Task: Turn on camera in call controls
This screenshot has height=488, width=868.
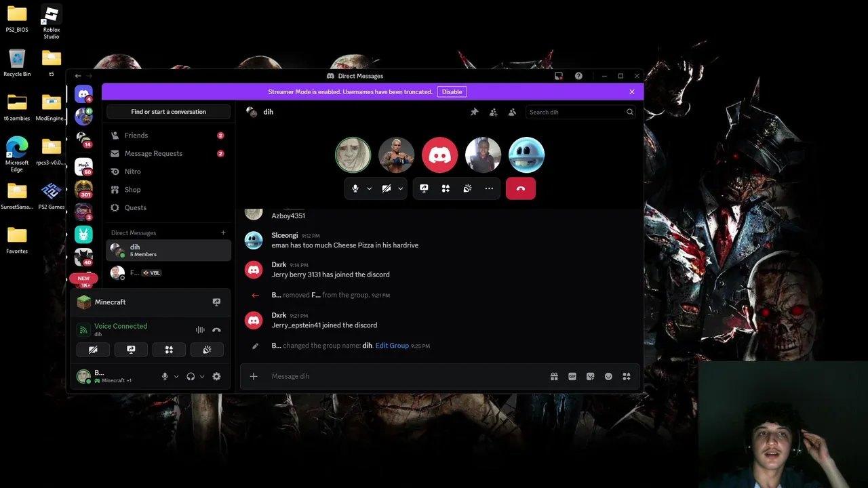Action: 387,188
